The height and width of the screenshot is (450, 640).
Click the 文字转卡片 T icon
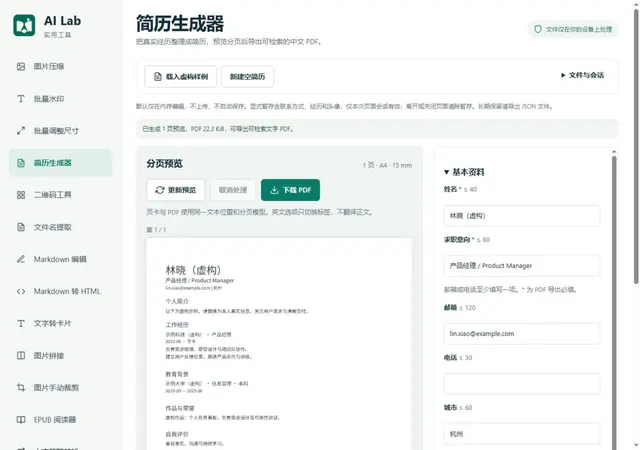pos(21,323)
